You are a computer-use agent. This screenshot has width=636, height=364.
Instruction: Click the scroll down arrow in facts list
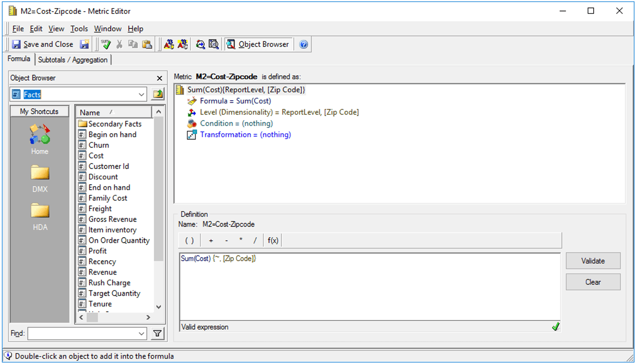click(158, 306)
